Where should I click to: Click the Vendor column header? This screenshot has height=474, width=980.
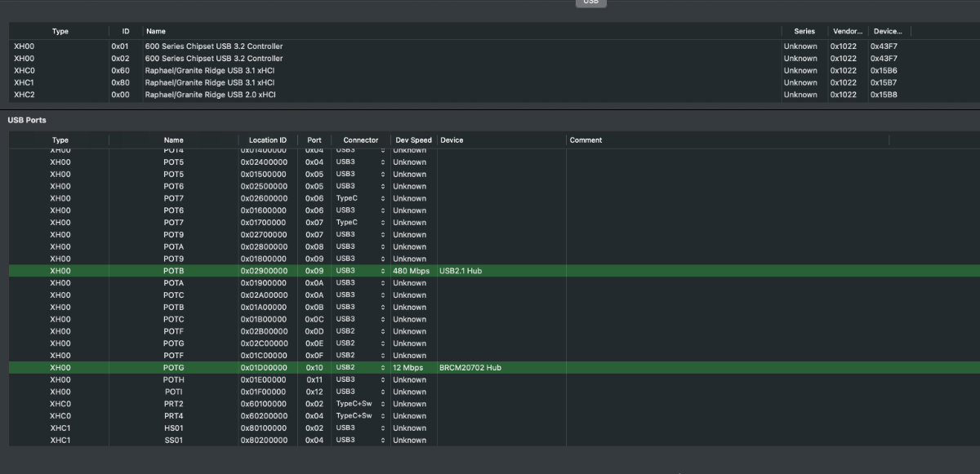point(846,31)
